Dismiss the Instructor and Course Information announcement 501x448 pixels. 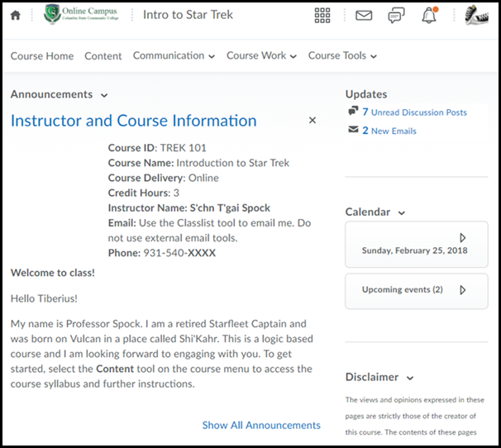[313, 120]
